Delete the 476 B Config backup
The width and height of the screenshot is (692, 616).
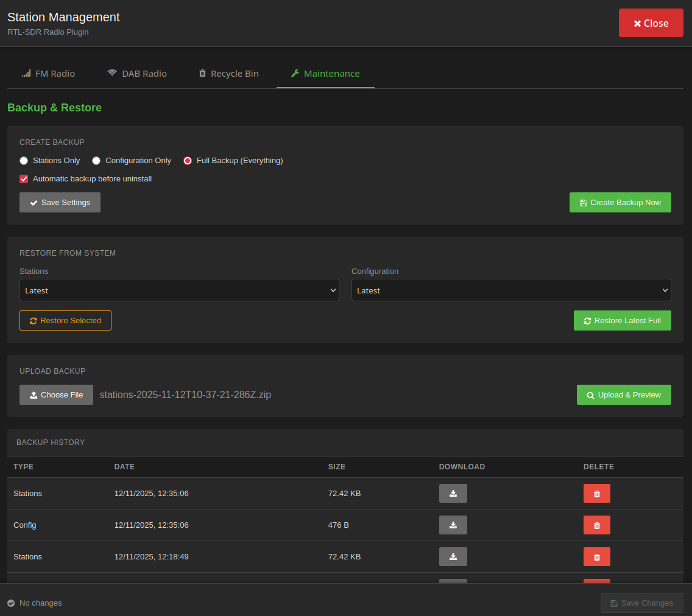(596, 525)
